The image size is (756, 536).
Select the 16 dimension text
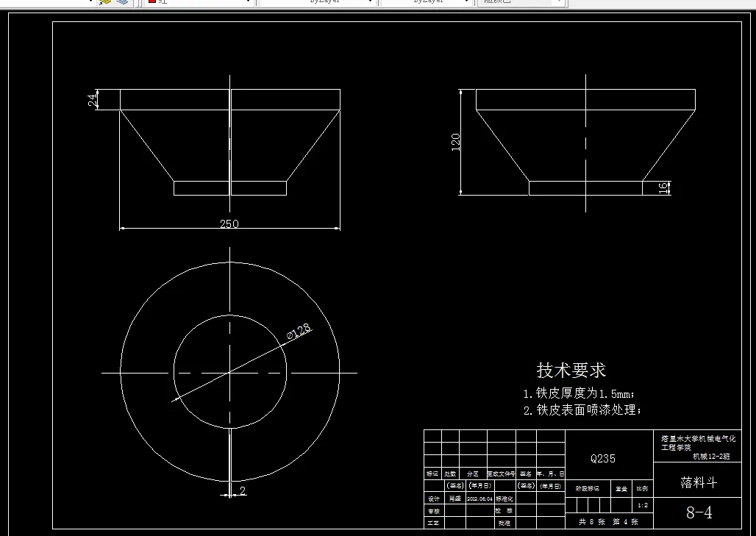click(663, 188)
